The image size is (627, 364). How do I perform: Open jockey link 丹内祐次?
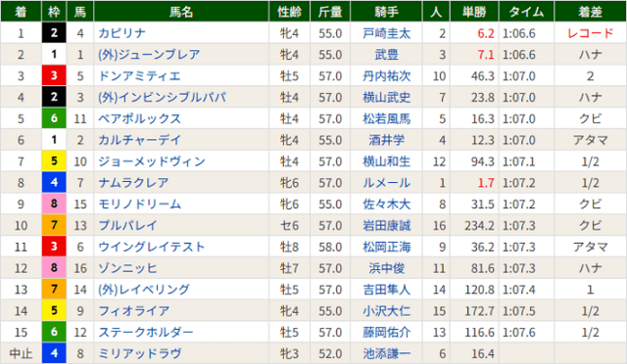click(386, 76)
